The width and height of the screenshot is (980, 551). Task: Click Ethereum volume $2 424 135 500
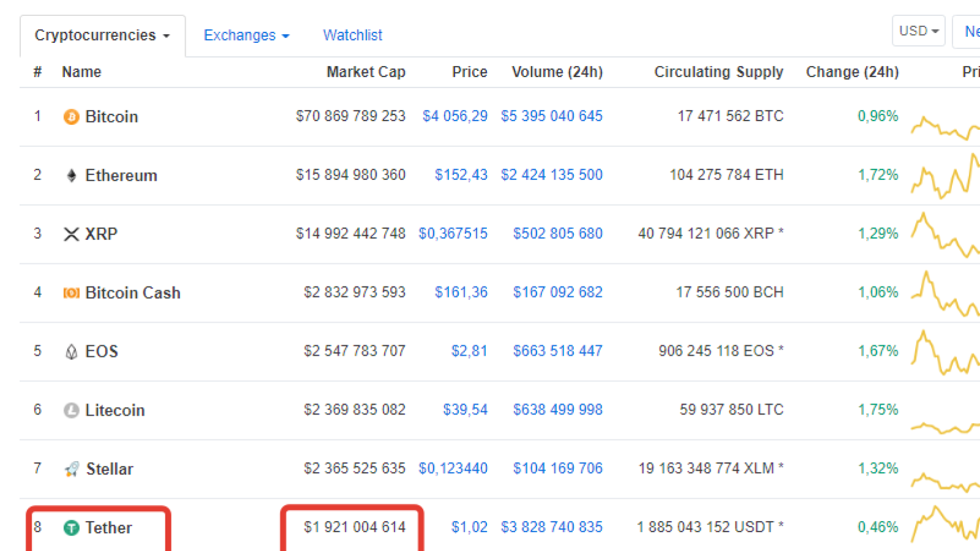click(552, 175)
